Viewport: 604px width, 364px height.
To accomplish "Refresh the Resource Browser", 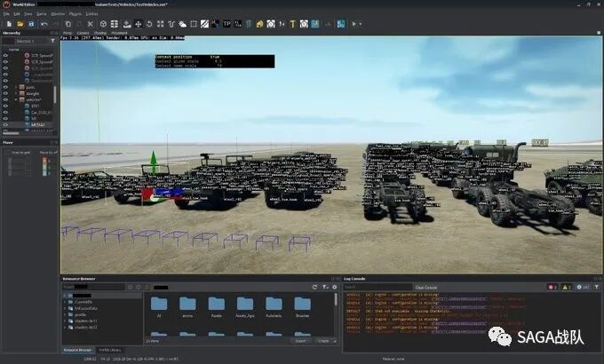I will coord(314,288).
